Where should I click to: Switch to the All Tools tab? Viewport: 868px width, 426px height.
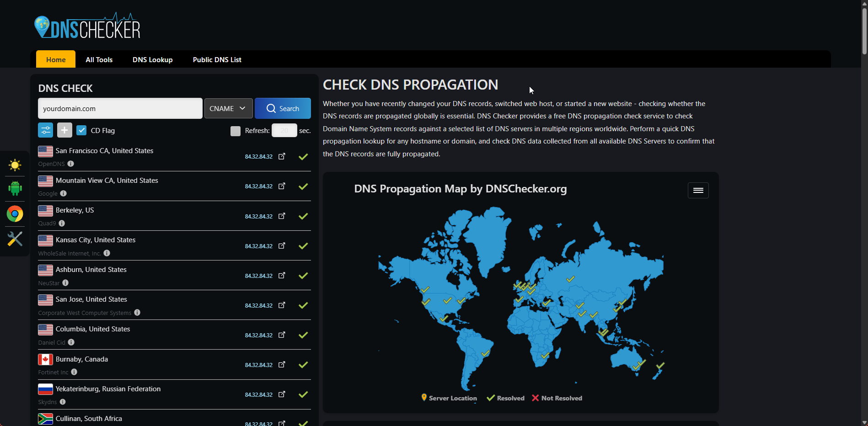coord(99,59)
